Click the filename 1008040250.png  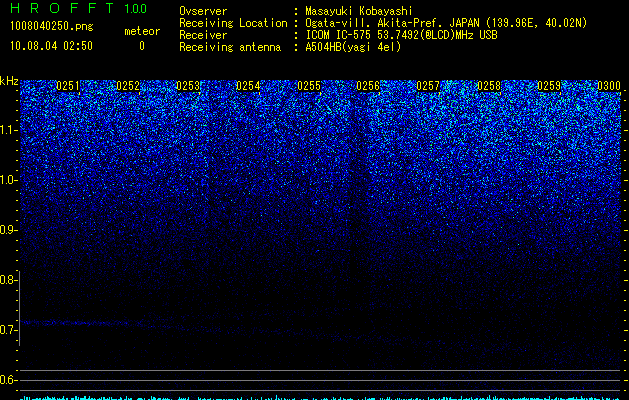click(x=52, y=26)
